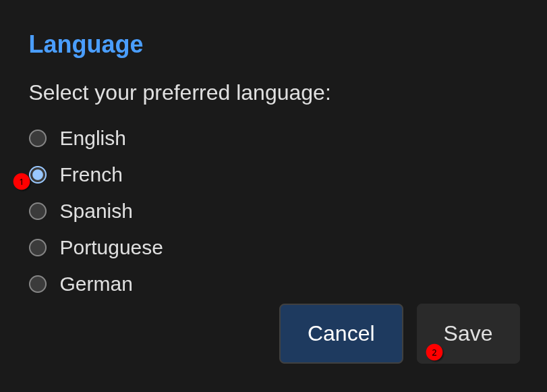Select the English radio button
This screenshot has width=547, height=392.
click(x=38, y=138)
